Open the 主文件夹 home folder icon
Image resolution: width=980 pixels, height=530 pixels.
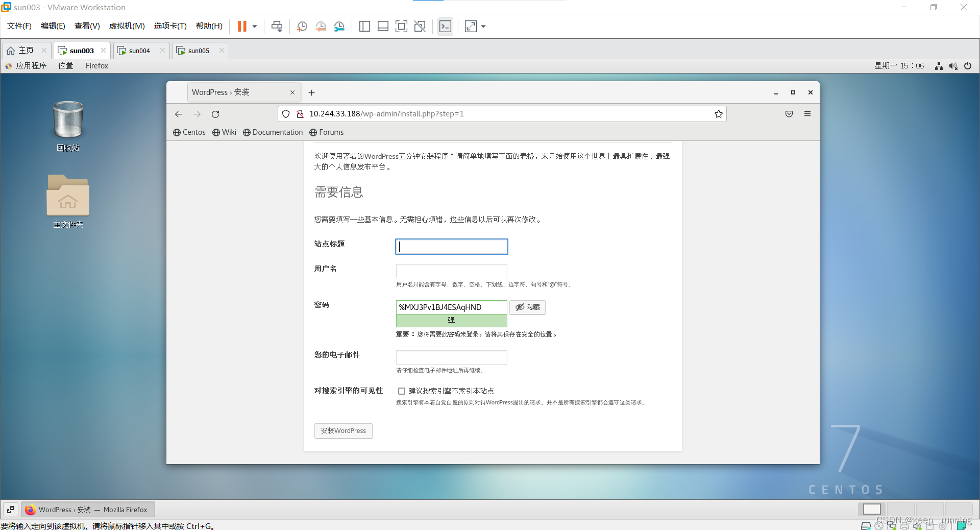68,201
